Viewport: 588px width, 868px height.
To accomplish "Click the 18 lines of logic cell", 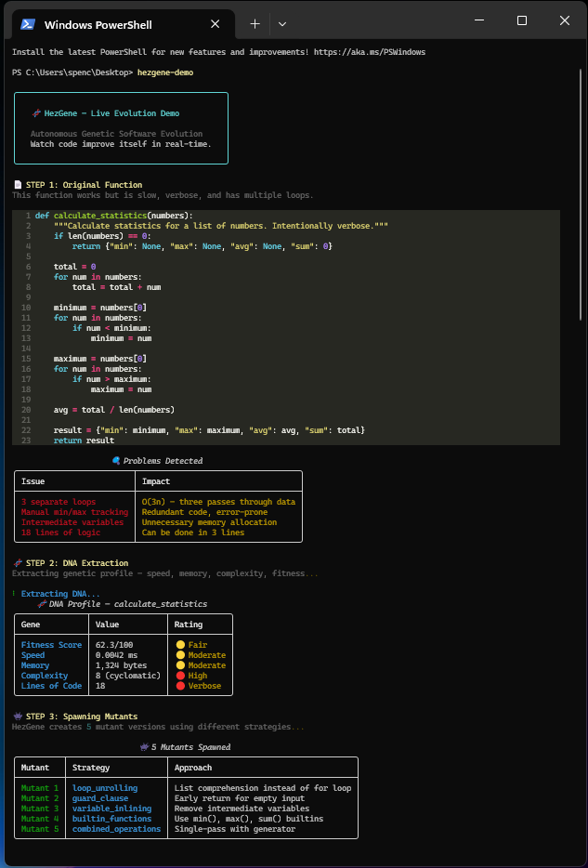I will [61, 533].
